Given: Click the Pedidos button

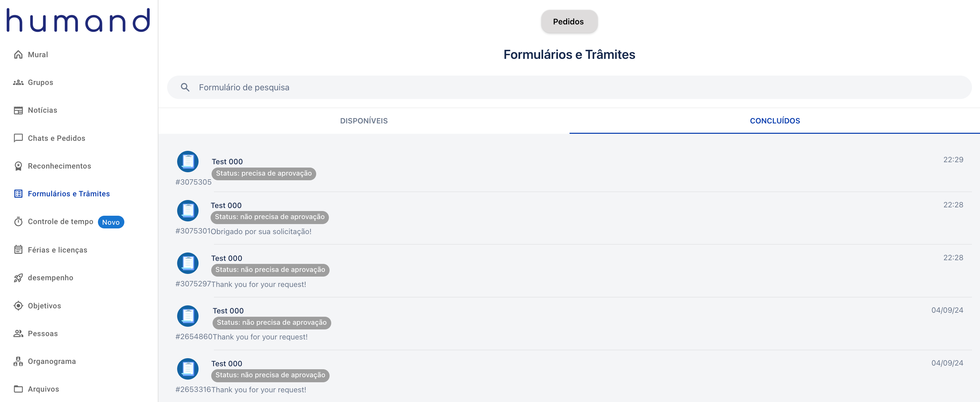Looking at the screenshot, I should point(569,22).
